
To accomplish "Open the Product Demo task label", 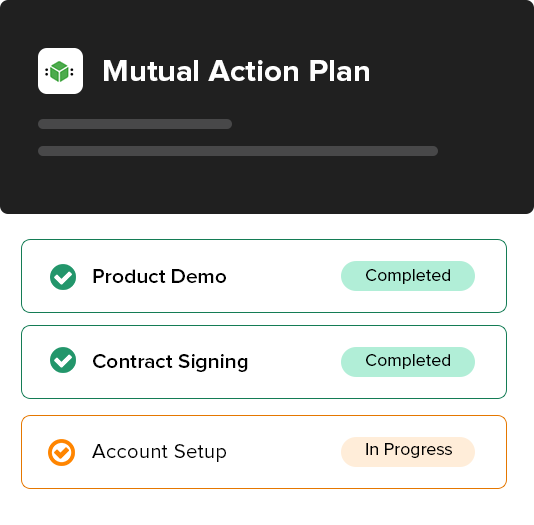I will click(159, 276).
